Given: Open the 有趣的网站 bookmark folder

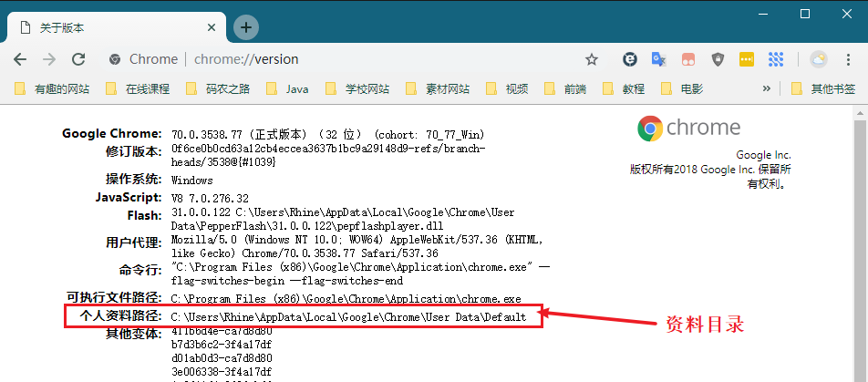Looking at the screenshot, I should click(x=51, y=88).
